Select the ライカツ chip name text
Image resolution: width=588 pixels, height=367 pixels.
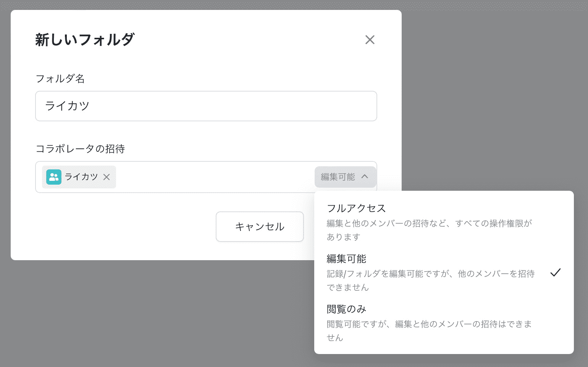tap(81, 177)
